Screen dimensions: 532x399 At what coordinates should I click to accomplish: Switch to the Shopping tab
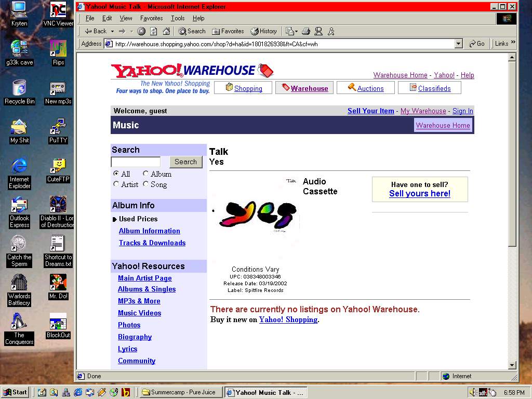click(243, 88)
